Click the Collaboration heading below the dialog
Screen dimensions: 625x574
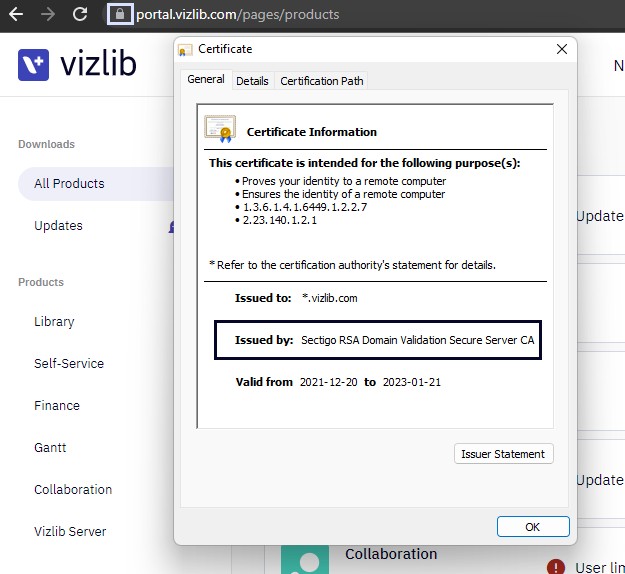[391, 554]
